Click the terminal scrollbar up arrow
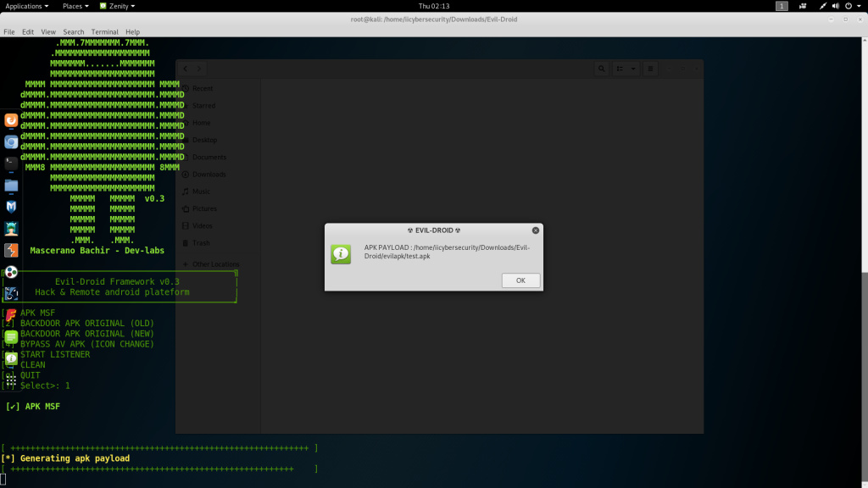868x488 pixels. pos(864,42)
